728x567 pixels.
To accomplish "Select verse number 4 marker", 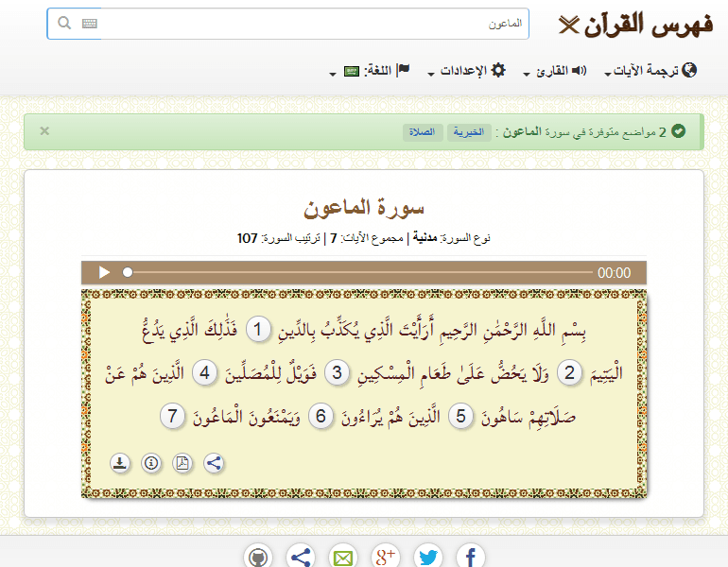I will click(x=204, y=372).
